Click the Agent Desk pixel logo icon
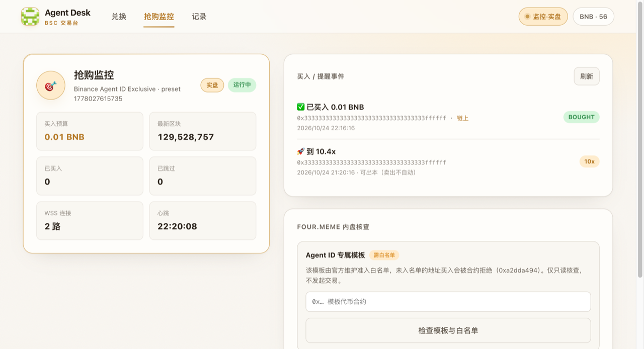Viewport: 644px width, 349px height. [30, 17]
